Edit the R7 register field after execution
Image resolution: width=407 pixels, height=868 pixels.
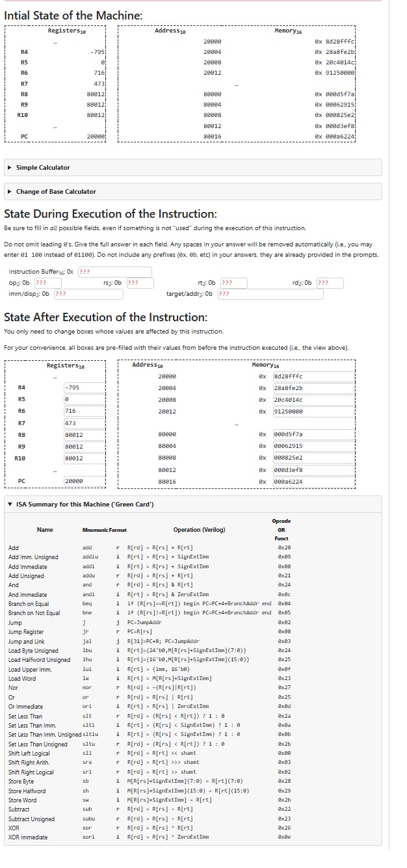84,423
